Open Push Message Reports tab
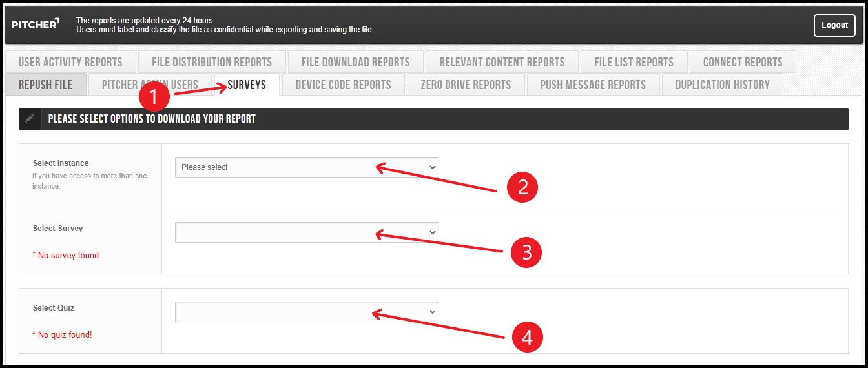Image resolution: width=868 pixels, height=368 pixels. tap(593, 85)
